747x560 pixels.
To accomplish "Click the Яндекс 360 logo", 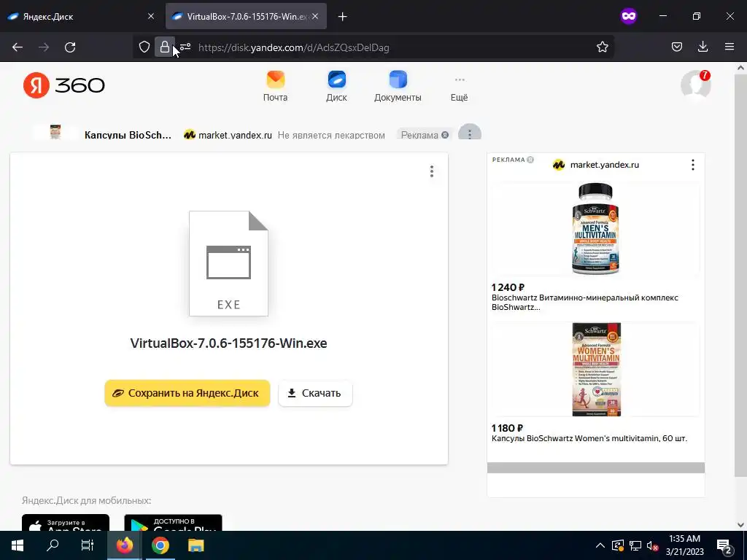I will pyautogui.click(x=64, y=85).
